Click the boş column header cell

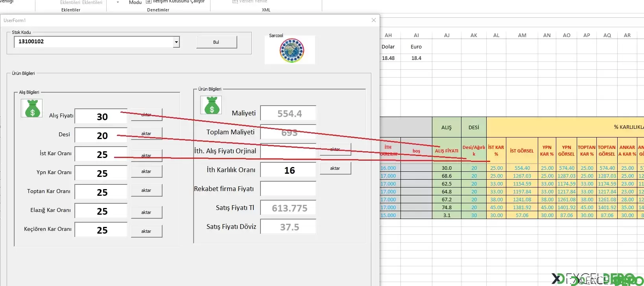[416, 151]
